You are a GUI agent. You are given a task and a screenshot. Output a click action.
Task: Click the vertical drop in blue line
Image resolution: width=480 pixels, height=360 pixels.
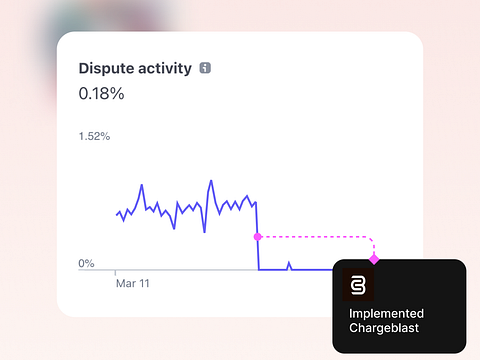coord(257,236)
